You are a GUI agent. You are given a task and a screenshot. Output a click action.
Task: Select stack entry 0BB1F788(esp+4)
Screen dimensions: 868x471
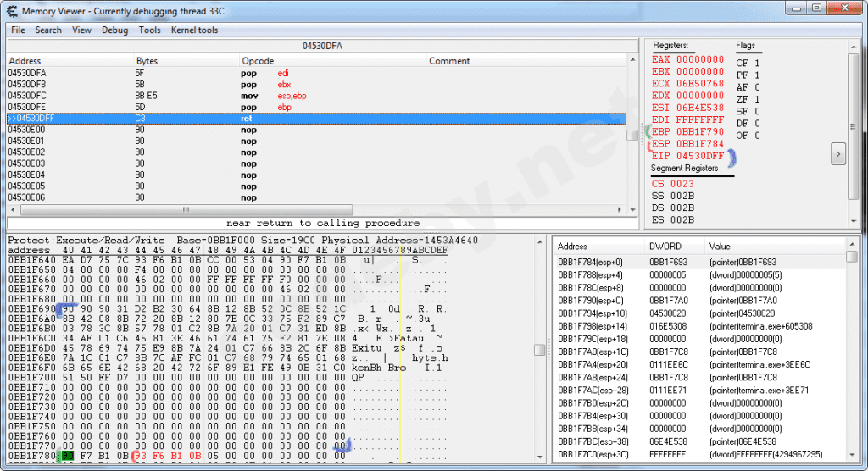[700, 275]
